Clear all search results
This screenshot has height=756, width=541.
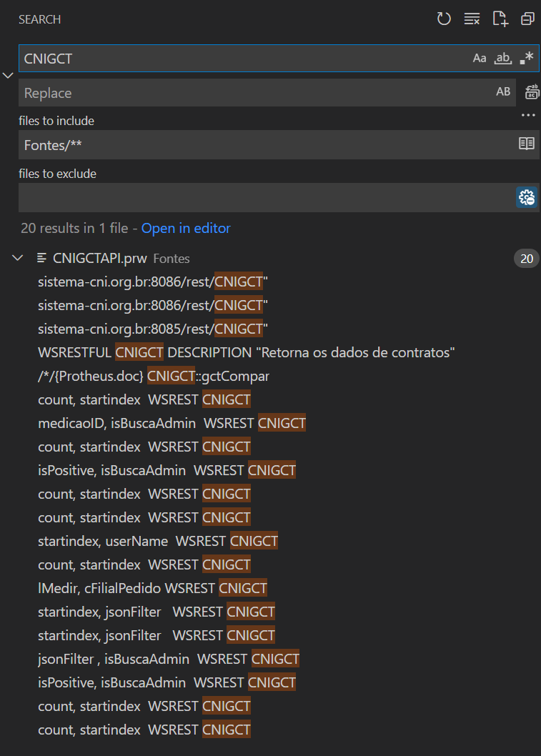point(472,19)
